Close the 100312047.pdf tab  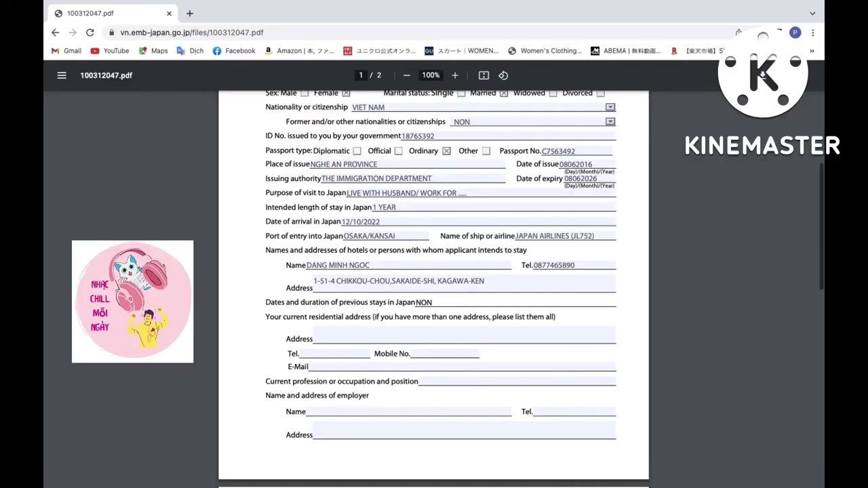(x=169, y=14)
